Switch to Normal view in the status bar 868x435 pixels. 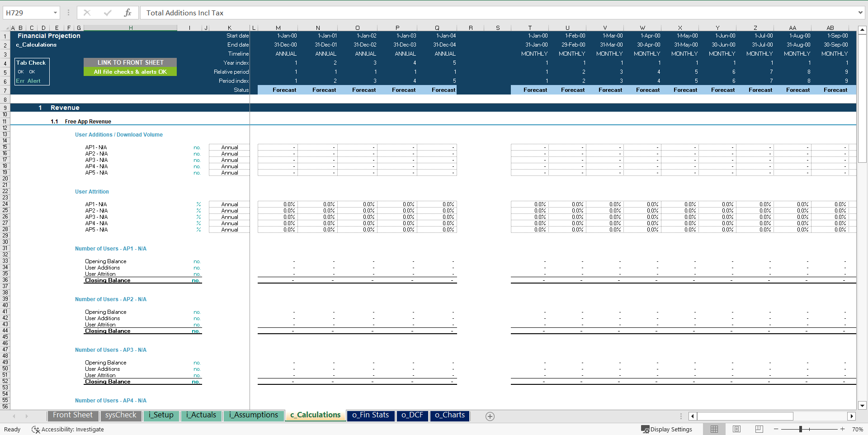pyautogui.click(x=714, y=429)
